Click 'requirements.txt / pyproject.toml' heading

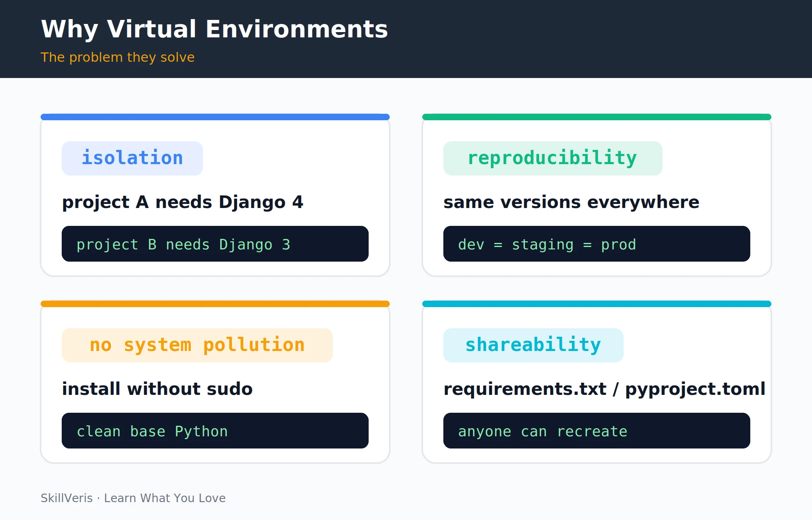coord(605,389)
